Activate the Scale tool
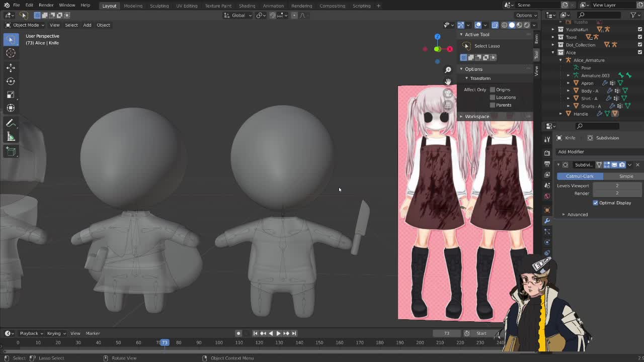Viewport: 644px width, 362px height. coord(11,95)
